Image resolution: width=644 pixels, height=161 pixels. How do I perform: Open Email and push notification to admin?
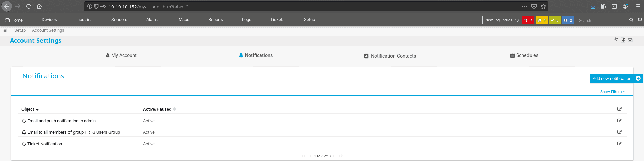point(61,121)
